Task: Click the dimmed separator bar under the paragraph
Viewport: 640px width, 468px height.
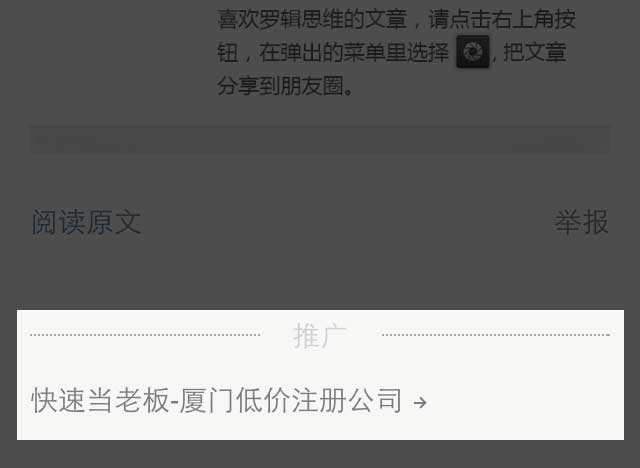Action: click(x=320, y=139)
